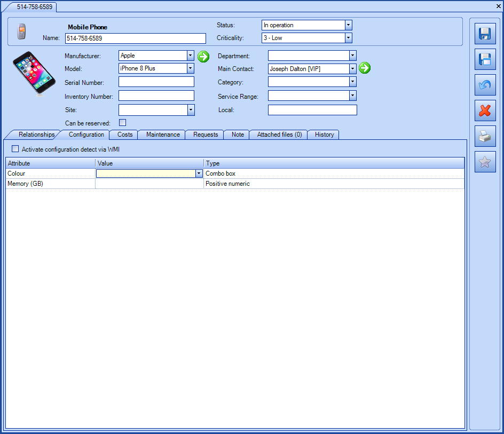Image resolution: width=504 pixels, height=434 pixels.
Task: Switch to the History tab
Action: click(x=323, y=135)
